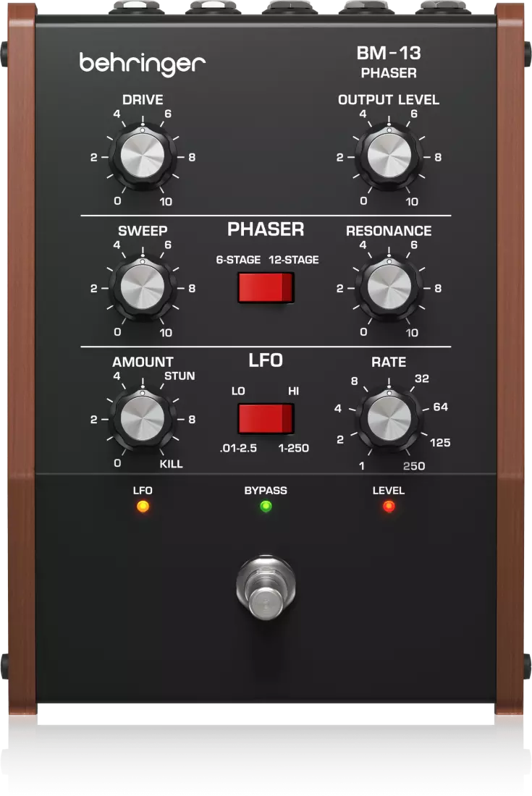Click the LFO section heading
The image size is (532, 796).
[x=266, y=360]
